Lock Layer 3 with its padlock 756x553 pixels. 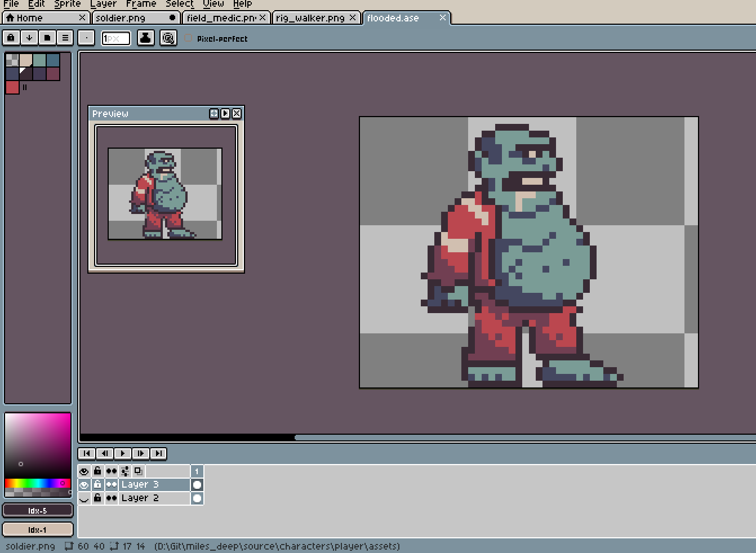click(x=97, y=485)
